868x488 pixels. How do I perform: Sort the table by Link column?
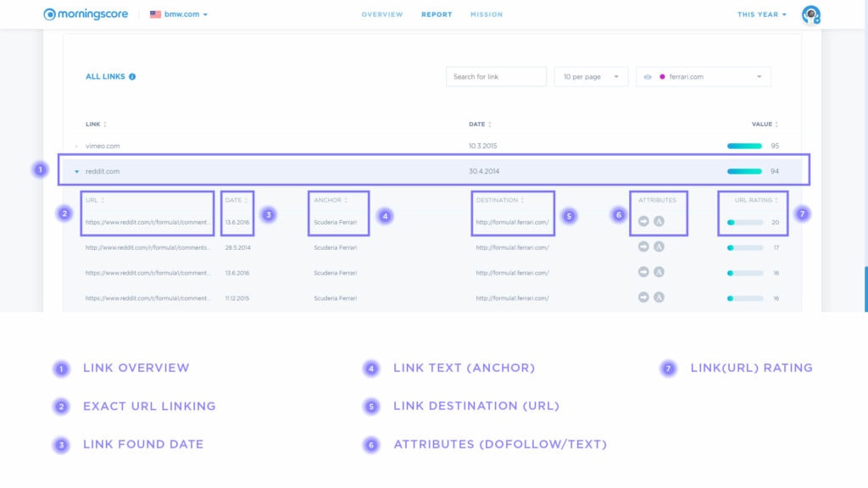96,125
